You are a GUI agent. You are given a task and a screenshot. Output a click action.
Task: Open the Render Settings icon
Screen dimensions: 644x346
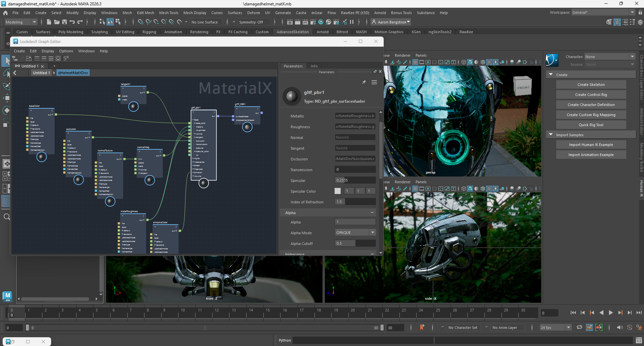pos(313,22)
